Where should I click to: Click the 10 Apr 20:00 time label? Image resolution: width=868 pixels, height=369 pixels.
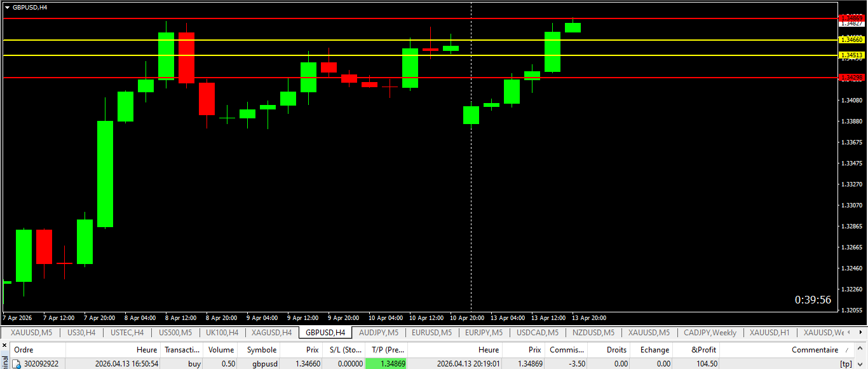pyautogui.click(x=468, y=317)
